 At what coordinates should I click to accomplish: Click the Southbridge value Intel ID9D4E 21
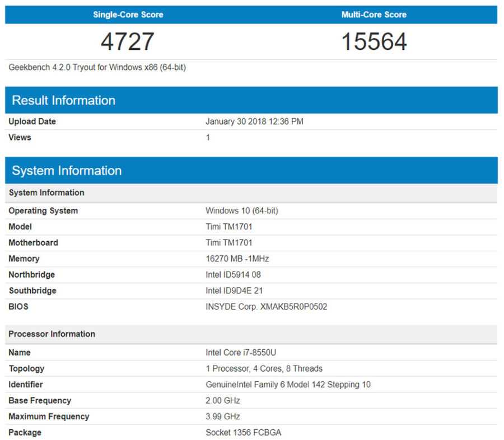[234, 291]
